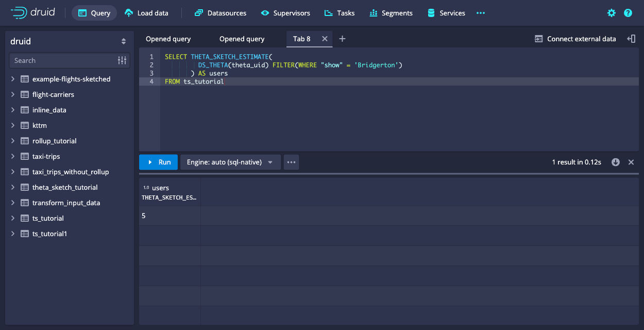Screen dimensions: 644x330
Task: Open search filter options icon
Action: (122, 60)
